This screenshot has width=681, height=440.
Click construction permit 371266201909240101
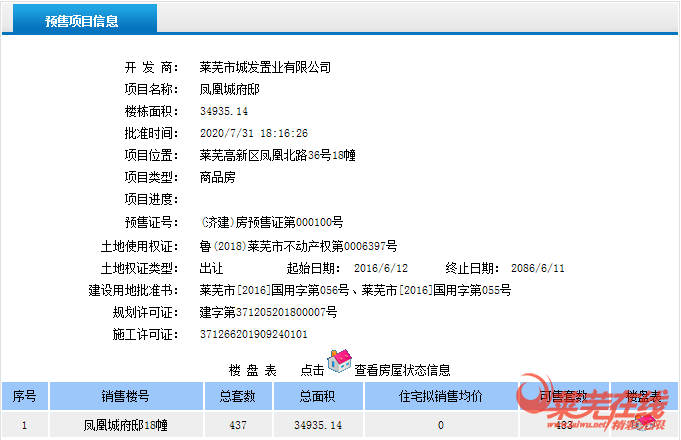point(254,334)
